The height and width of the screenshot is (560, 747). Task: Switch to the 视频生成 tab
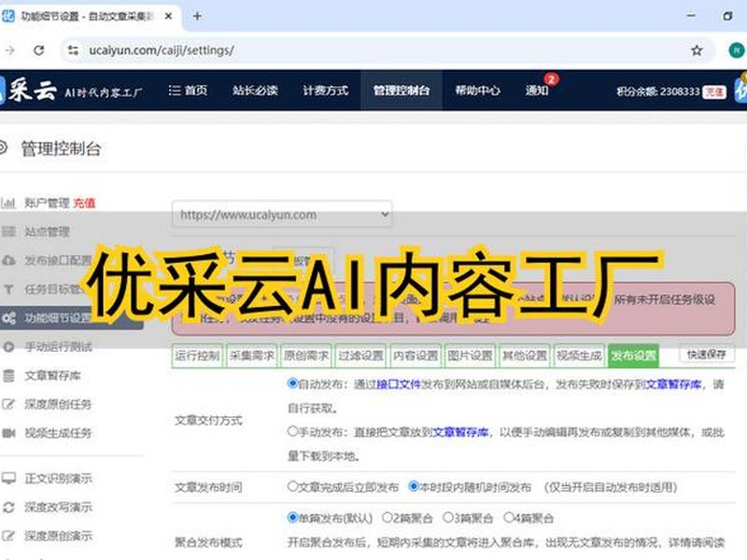click(x=579, y=356)
